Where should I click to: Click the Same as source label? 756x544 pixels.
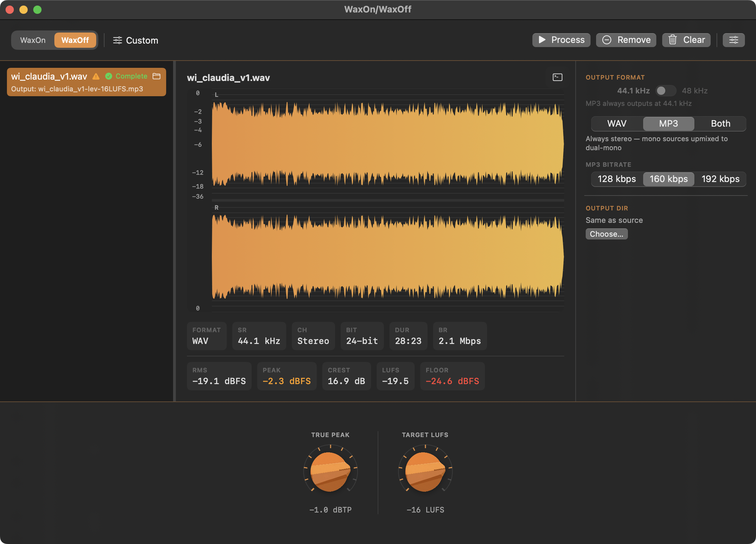click(614, 220)
